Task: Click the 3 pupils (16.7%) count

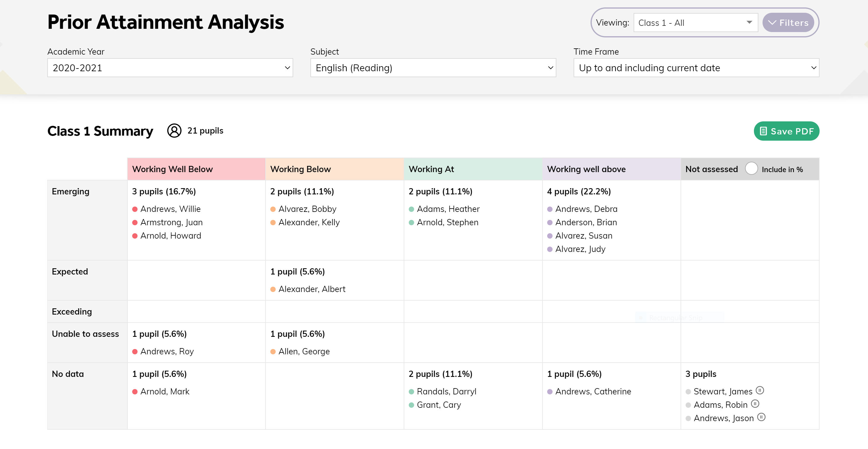Action: click(x=164, y=191)
